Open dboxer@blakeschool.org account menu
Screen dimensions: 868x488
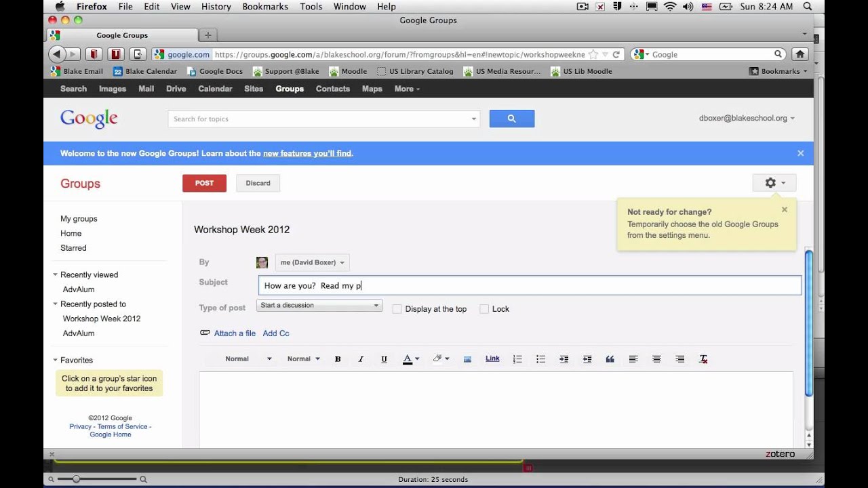tap(747, 118)
